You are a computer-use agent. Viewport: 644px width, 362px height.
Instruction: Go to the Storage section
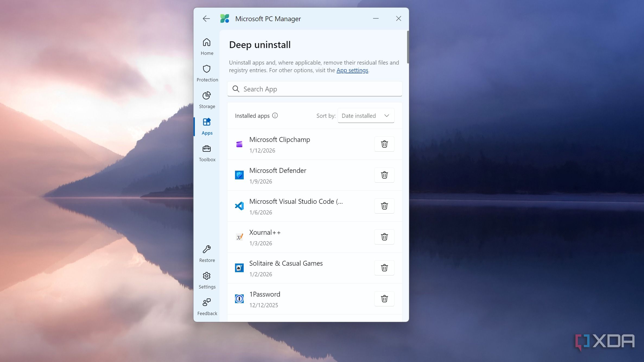pos(207,100)
